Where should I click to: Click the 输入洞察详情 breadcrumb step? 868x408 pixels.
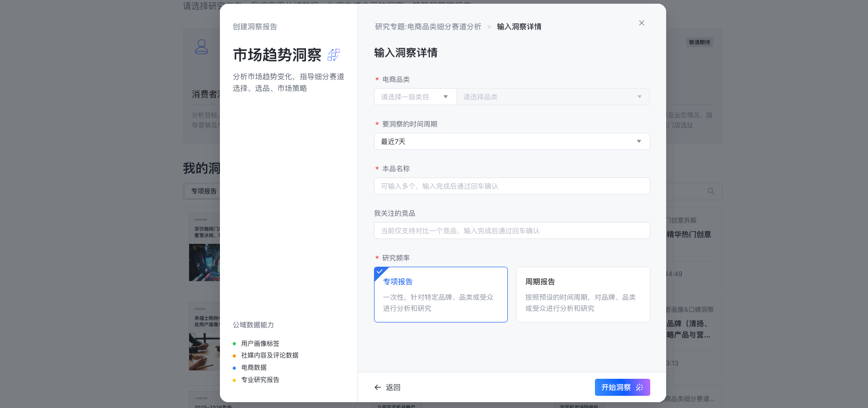(x=519, y=27)
